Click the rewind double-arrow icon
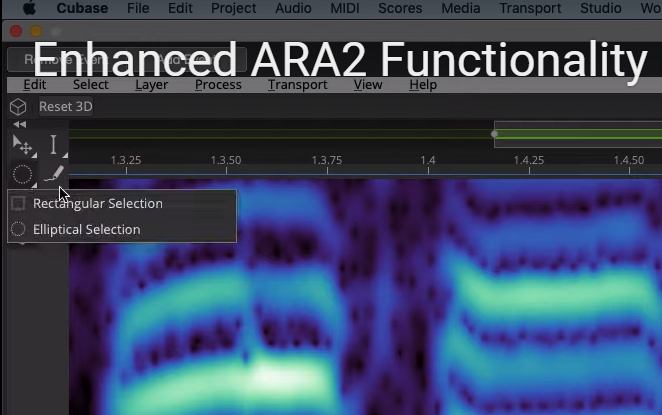 coord(19,124)
